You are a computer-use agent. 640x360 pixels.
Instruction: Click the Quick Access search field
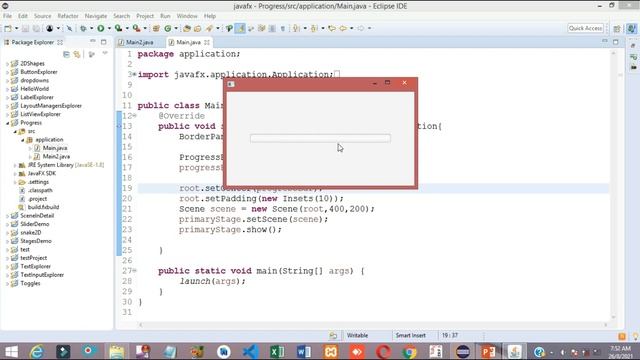[x=586, y=28]
